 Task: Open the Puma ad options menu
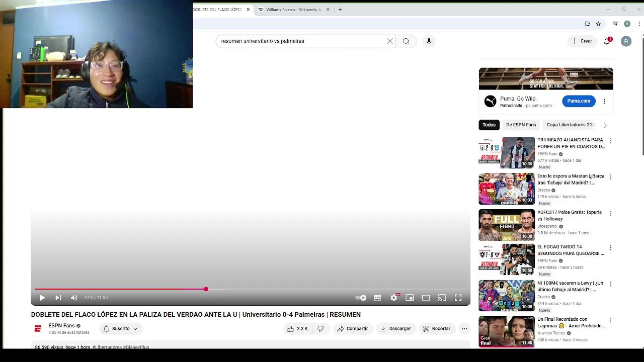(604, 101)
